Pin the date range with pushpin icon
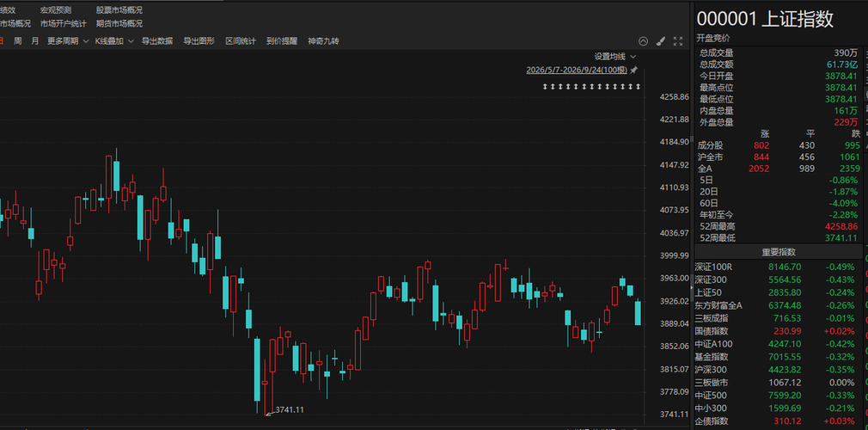Screen dimensions: 868x430 click(x=634, y=70)
